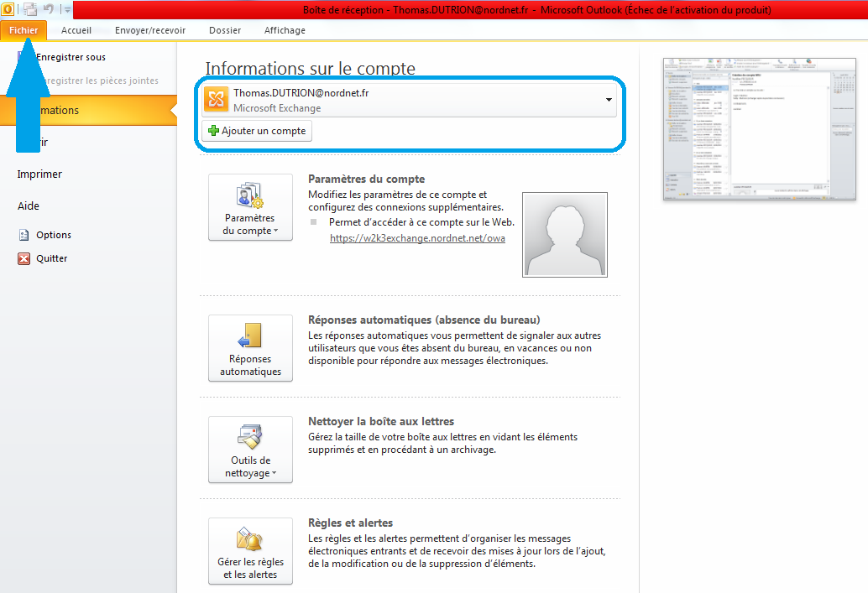Open the Envoyer/recevoir tab
The height and width of the screenshot is (593, 868).
click(150, 30)
